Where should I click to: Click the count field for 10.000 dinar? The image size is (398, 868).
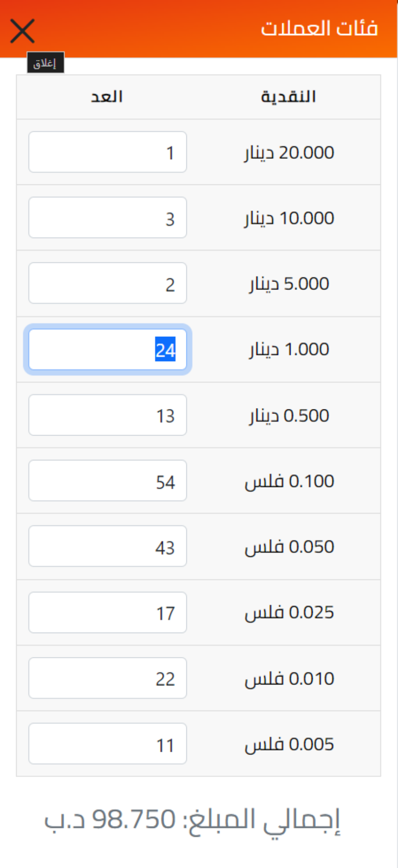tap(107, 218)
